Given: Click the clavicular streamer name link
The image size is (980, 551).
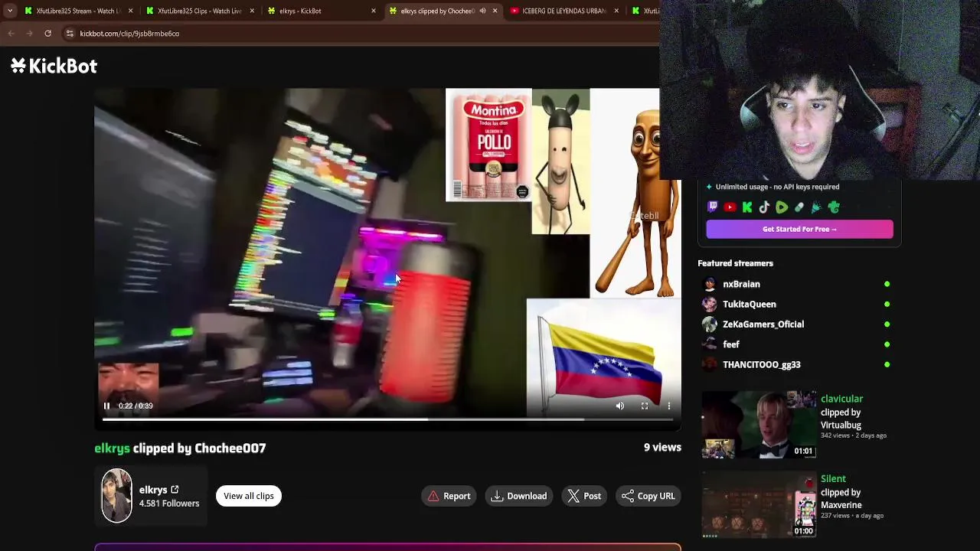Looking at the screenshot, I should 841,399.
